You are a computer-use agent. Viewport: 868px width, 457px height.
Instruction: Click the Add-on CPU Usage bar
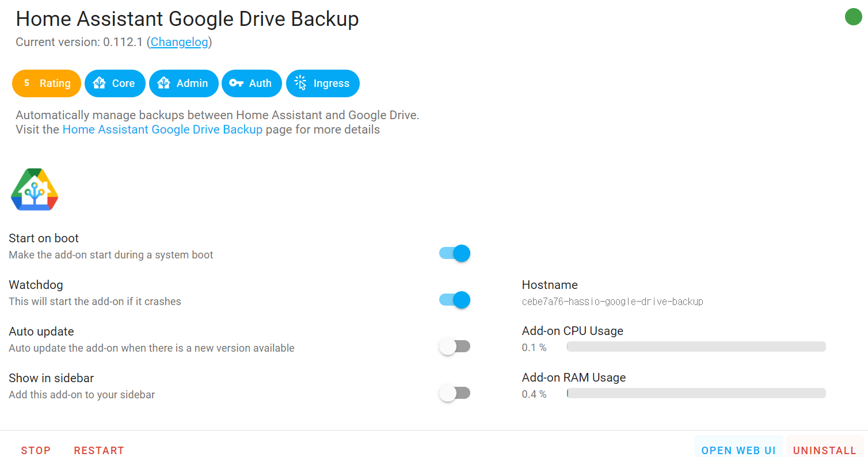tap(696, 346)
